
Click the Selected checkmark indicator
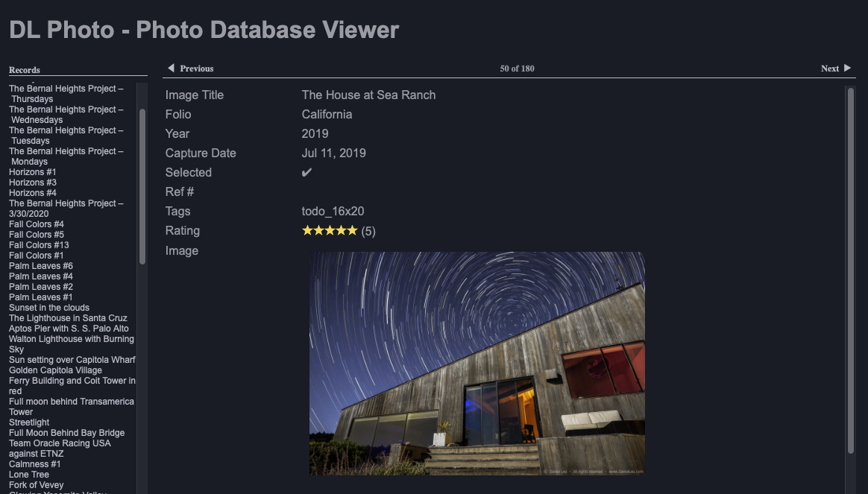(306, 173)
